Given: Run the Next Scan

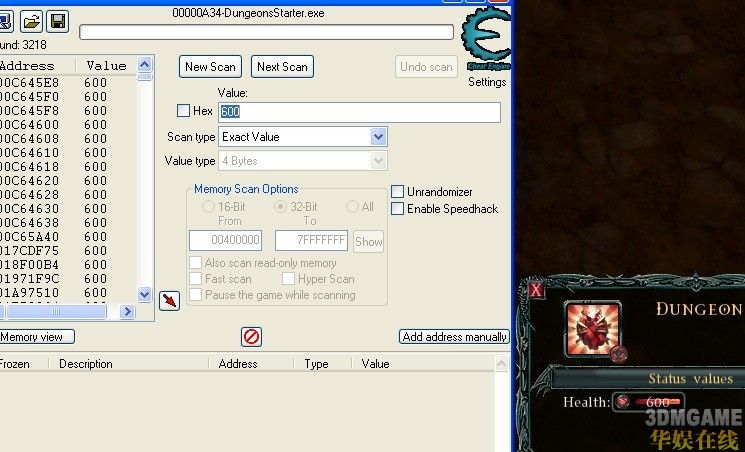Looking at the screenshot, I should [282, 67].
